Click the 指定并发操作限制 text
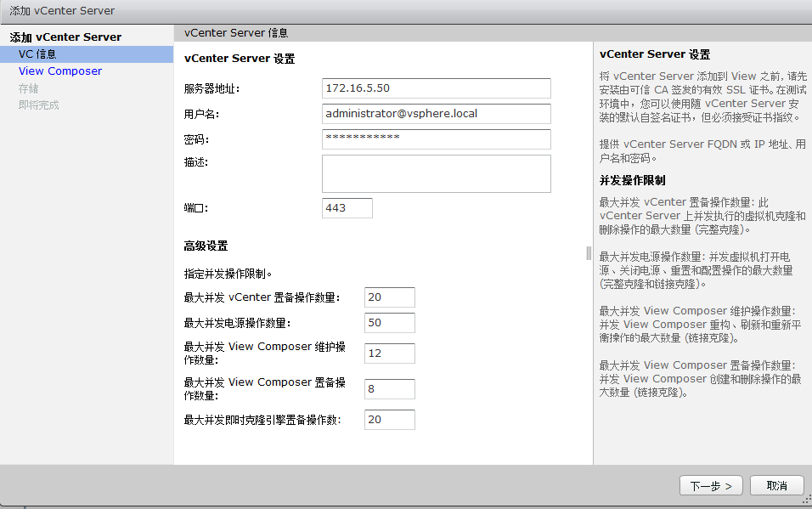The image size is (812, 509). pyautogui.click(x=228, y=274)
